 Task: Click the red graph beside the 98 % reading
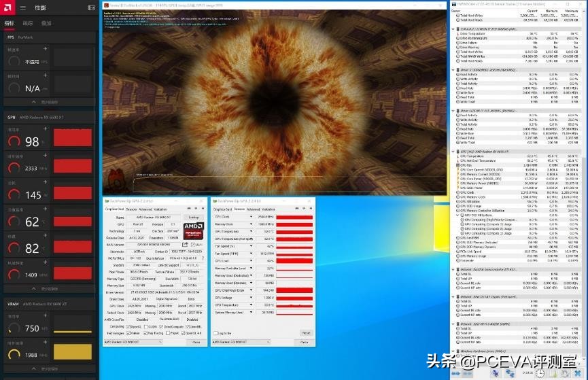(x=73, y=138)
